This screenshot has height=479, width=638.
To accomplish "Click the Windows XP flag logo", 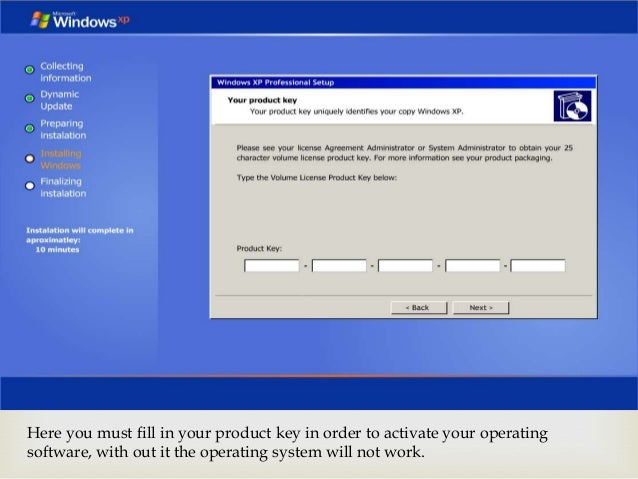I will click(x=40, y=20).
